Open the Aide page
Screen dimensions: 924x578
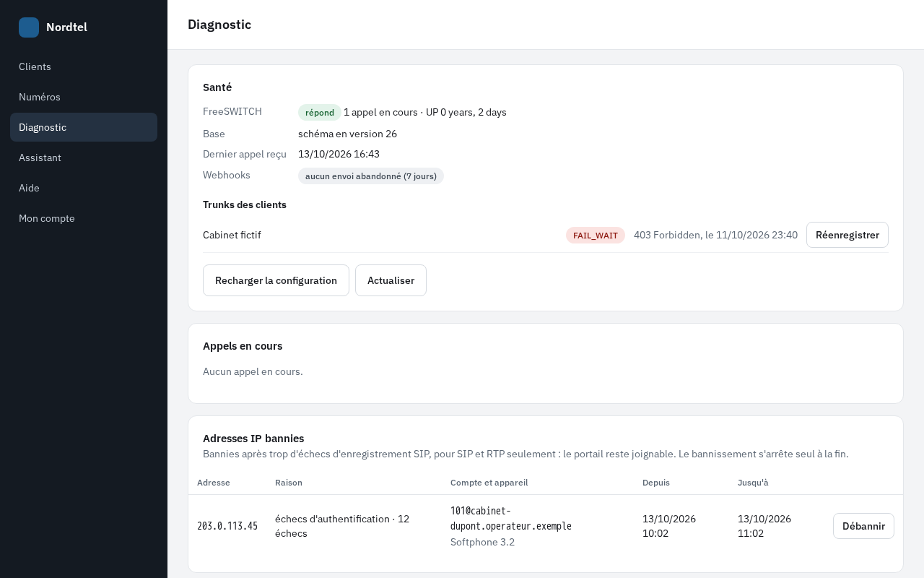pyautogui.click(x=84, y=188)
